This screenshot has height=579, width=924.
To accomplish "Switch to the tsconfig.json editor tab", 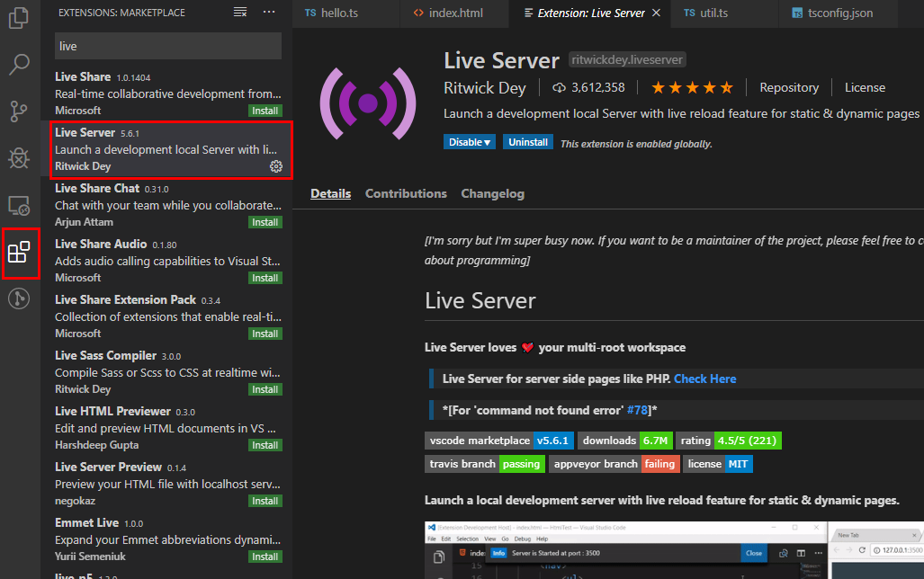I will click(x=839, y=13).
